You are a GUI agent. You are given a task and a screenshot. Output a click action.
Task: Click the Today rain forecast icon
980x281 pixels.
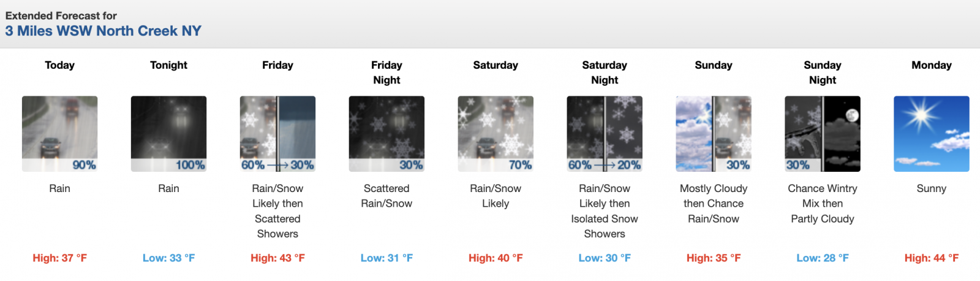coord(59,134)
